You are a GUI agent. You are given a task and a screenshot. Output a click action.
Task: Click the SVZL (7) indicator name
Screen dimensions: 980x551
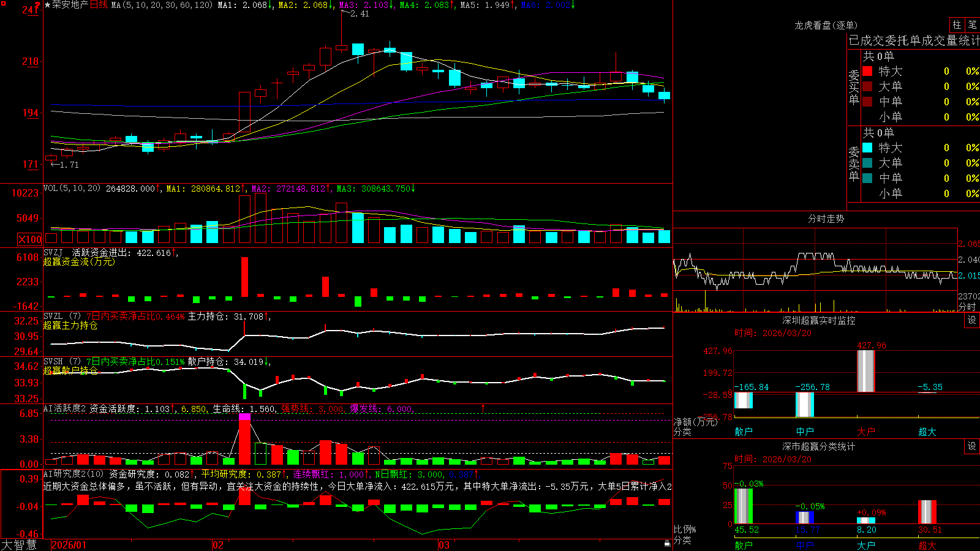coord(62,317)
